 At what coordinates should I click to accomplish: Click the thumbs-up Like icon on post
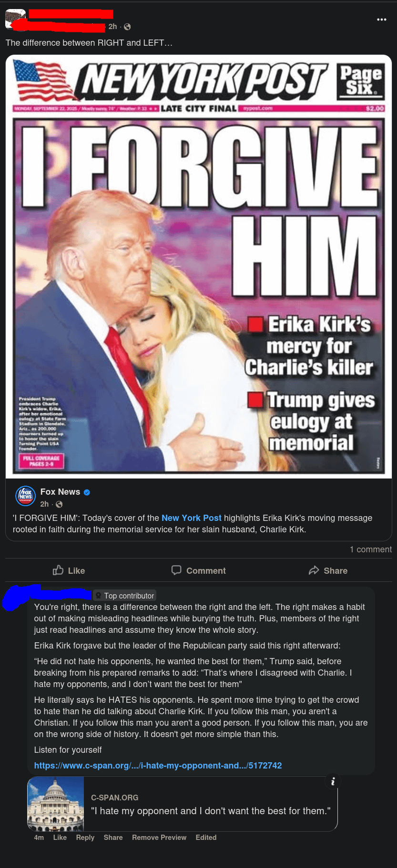pos(58,570)
